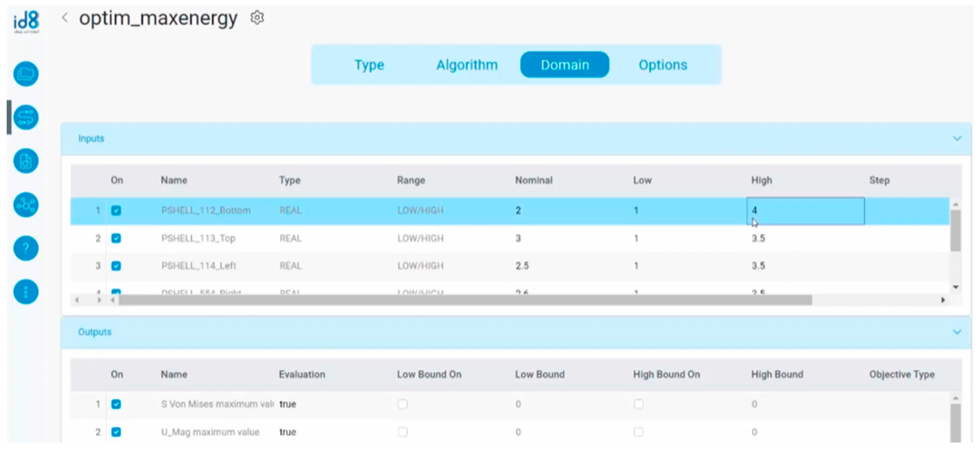Enable Low Bound On for S Von Mises
The width and height of the screenshot is (980, 450).
[x=402, y=404]
